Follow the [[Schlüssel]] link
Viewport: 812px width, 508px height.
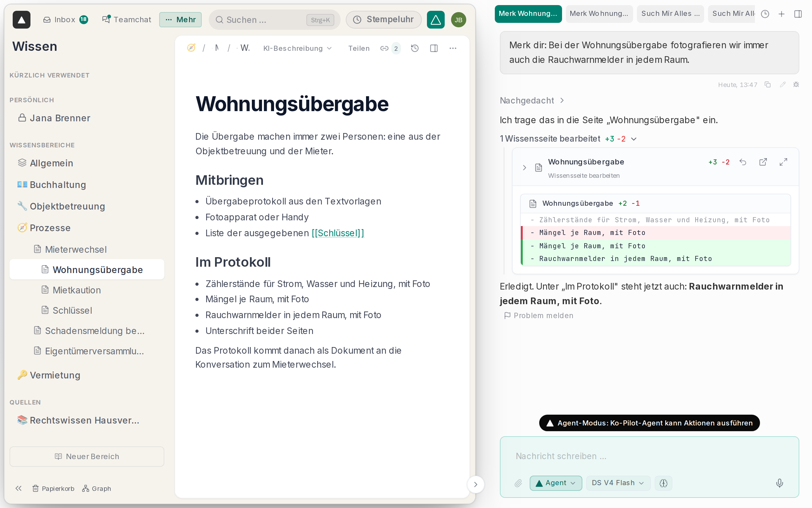(x=337, y=233)
